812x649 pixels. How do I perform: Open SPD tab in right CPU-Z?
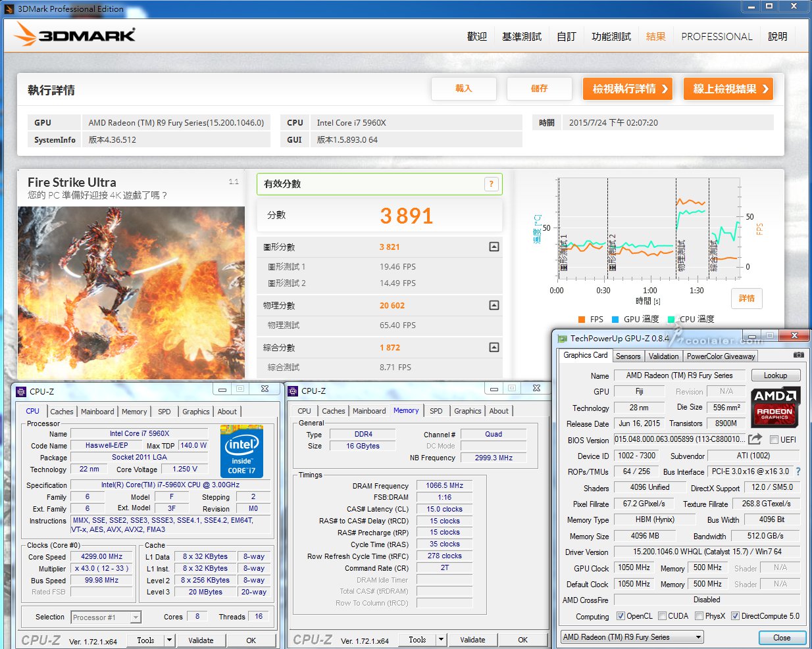[436, 411]
